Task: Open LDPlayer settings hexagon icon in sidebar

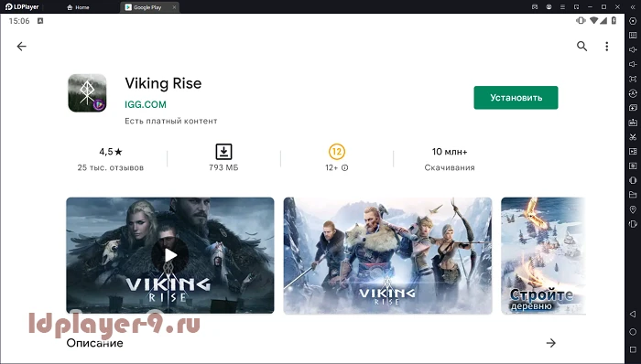Action: coord(633,21)
